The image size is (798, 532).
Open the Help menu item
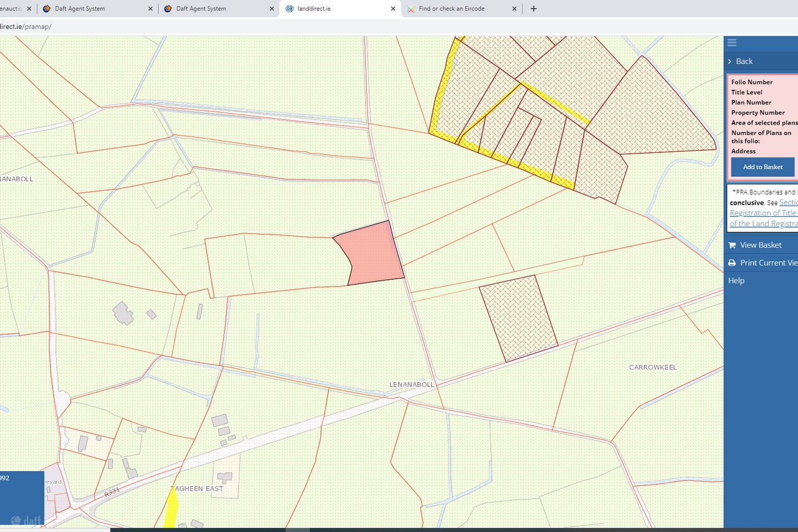coord(736,280)
